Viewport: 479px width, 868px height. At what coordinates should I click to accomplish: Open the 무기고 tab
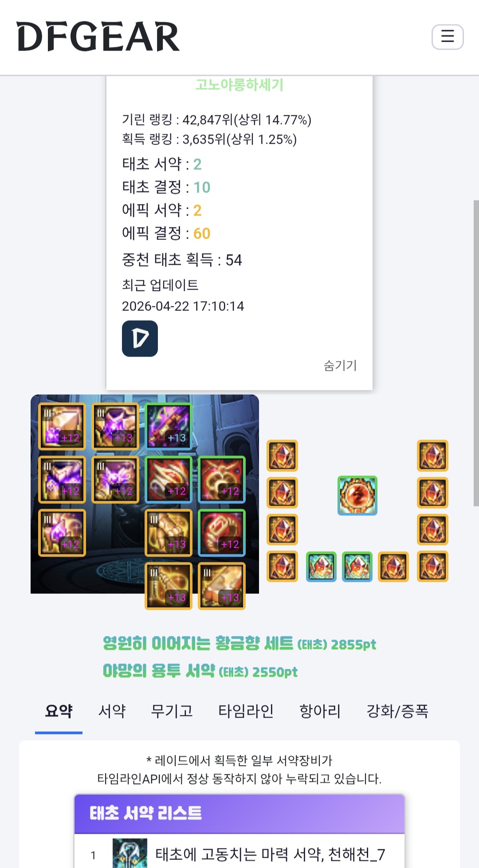coord(172,711)
